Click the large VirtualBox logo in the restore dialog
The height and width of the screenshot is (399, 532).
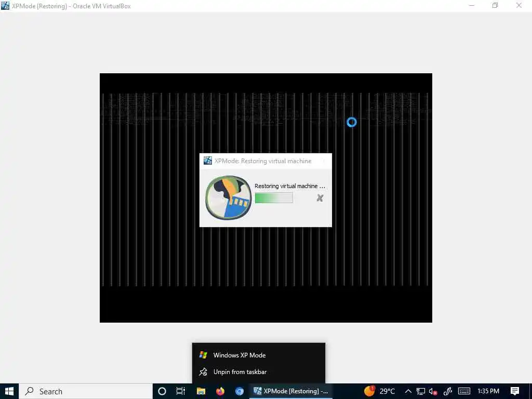pyautogui.click(x=229, y=198)
